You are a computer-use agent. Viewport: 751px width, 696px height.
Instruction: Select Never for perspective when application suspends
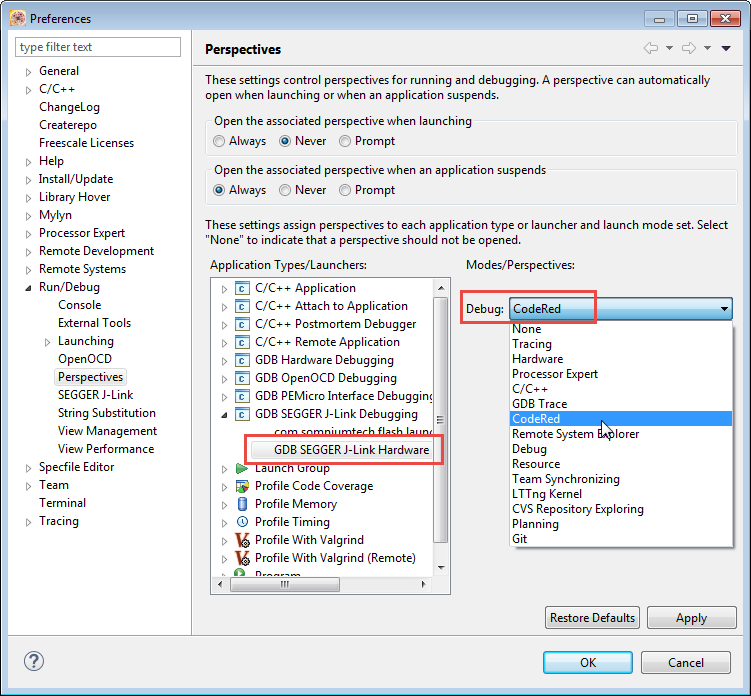click(x=285, y=190)
